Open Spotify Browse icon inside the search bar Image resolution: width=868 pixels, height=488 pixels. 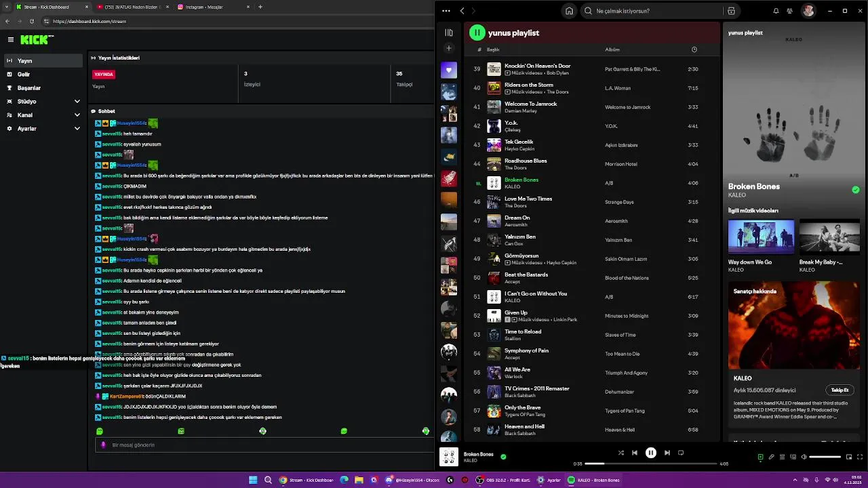pos(731,11)
